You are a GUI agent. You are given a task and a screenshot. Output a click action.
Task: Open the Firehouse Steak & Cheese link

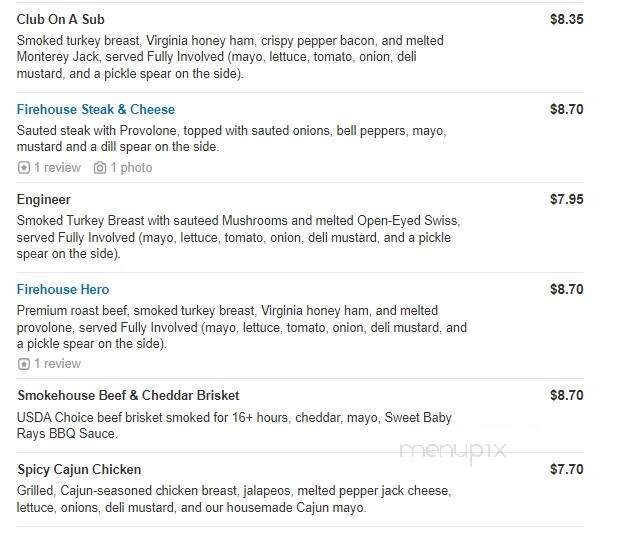point(96,109)
